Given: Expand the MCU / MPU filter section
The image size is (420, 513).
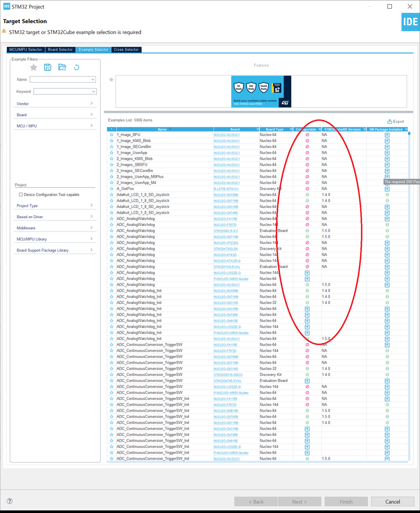Looking at the screenshot, I should tap(55, 126).
